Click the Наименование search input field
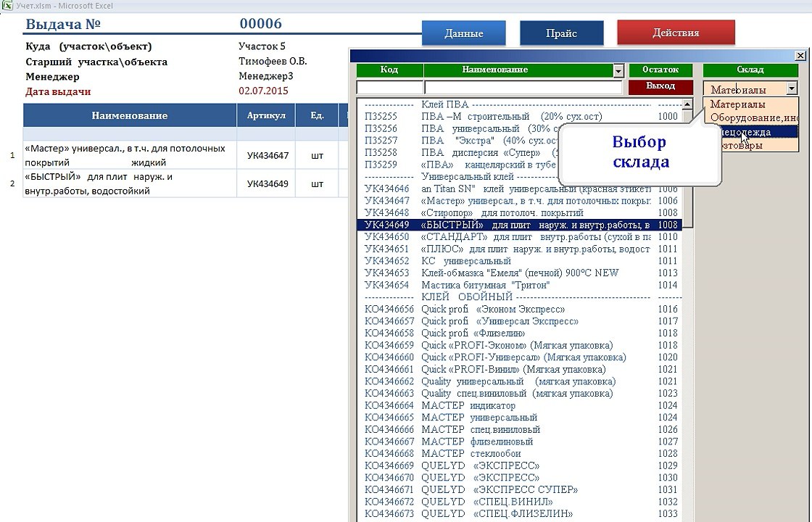The image size is (812, 522). (x=523, y=88)
